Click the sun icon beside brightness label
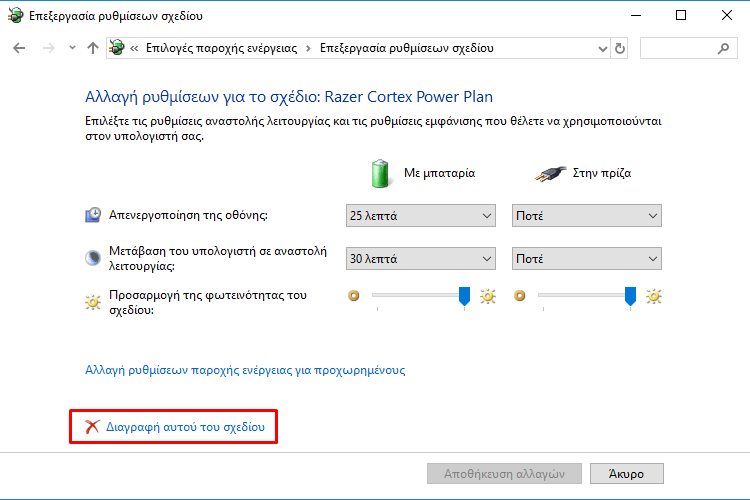 click(93, 302)
